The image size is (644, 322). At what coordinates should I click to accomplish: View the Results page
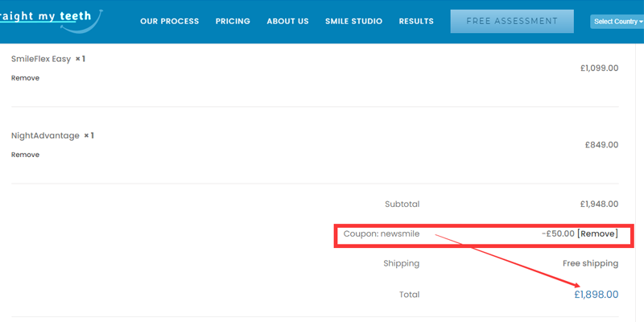tap(415, 22)
